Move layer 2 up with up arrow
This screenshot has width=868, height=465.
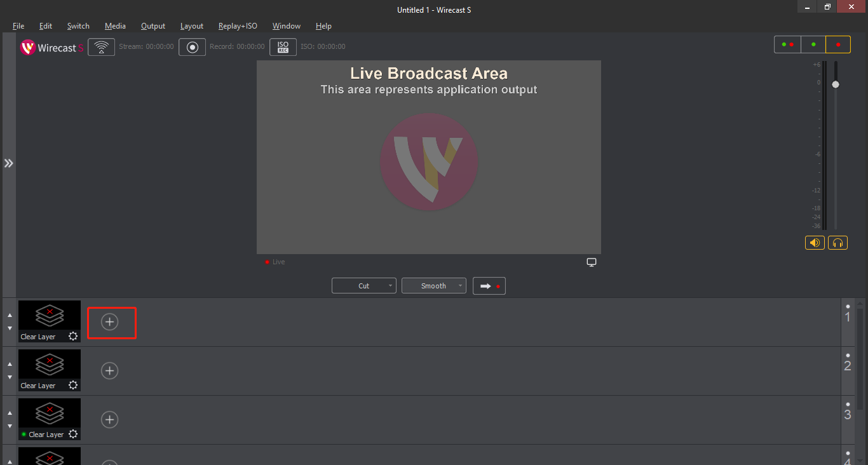tap(10, 364)
